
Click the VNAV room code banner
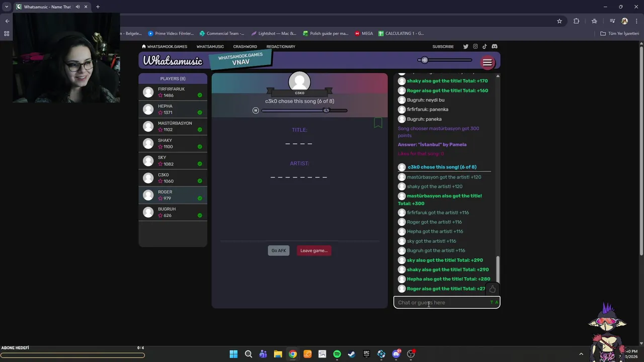pos(240,59)
